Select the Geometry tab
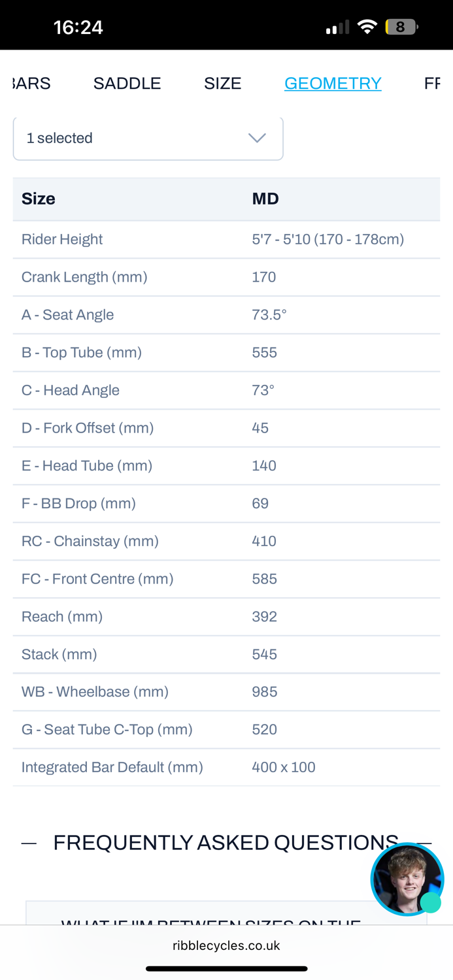Image resolution: width=453 pixels, height=980 pixels. tap(333, 84)
